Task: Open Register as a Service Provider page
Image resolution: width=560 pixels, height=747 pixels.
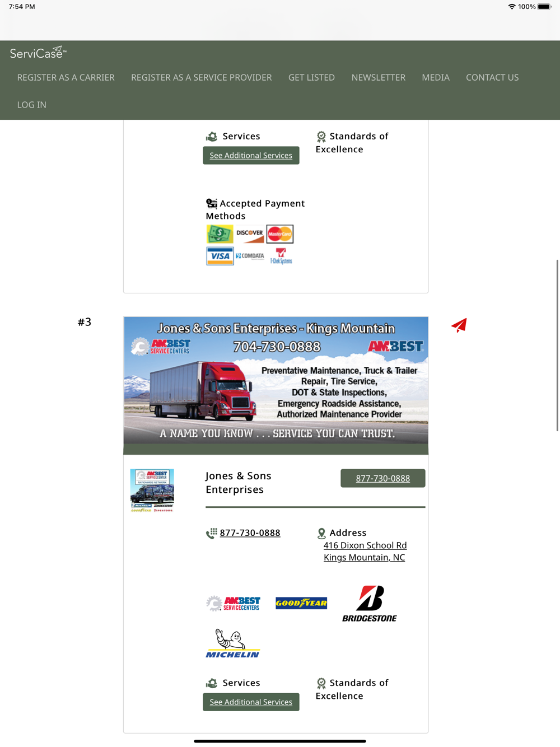Action: coord(202,77)
